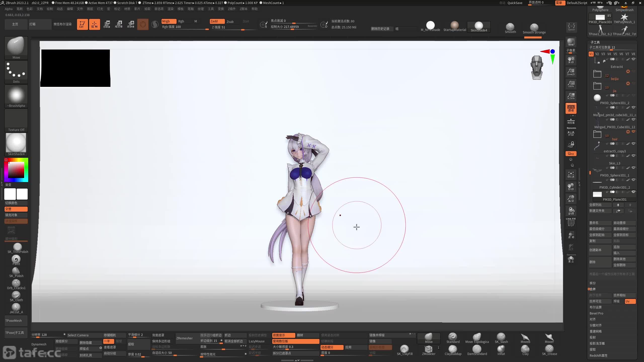Select the ZModeler brush
This screenshot has width=644, height=362.
(429, 350)
